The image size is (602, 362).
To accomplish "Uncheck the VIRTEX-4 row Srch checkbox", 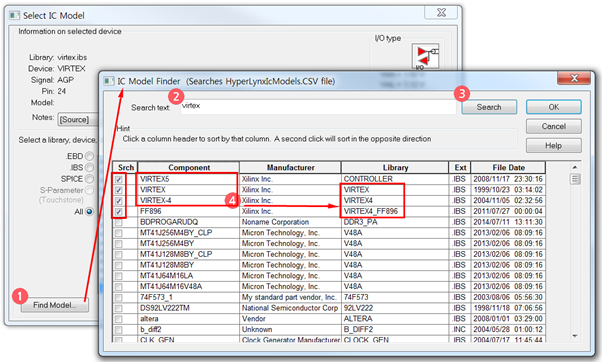I will 119,201.
